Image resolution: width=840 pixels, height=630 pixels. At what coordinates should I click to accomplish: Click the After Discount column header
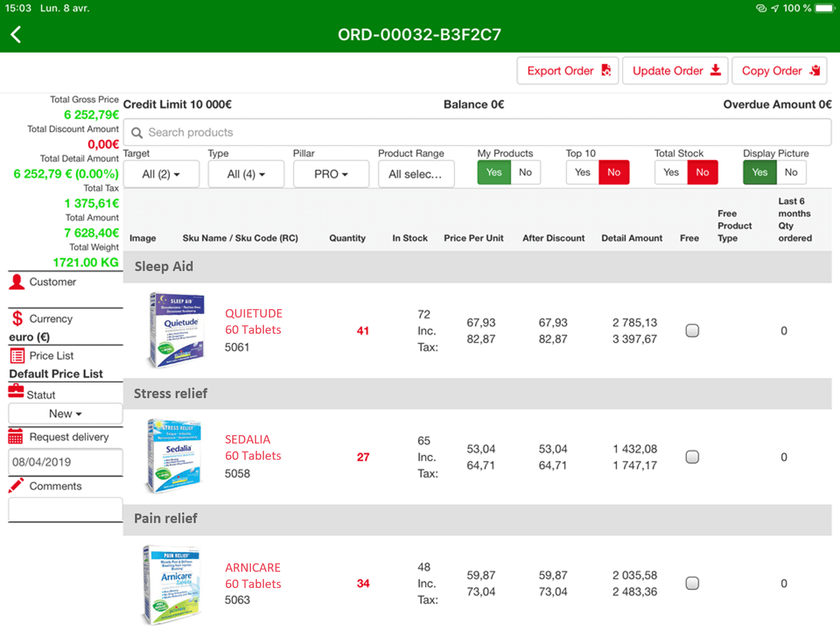(554, 238)
